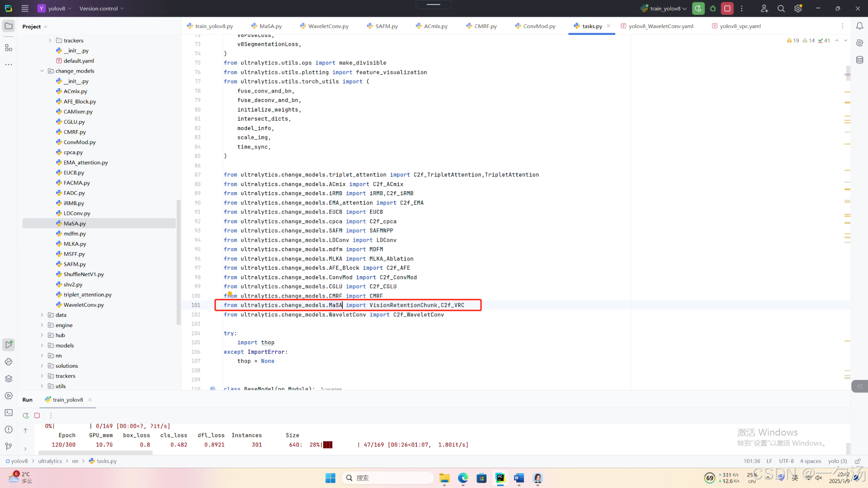Screen dimensions: 868x488
Task: Click the Debug bug icon in toolbar
Action: coord(713,9)
